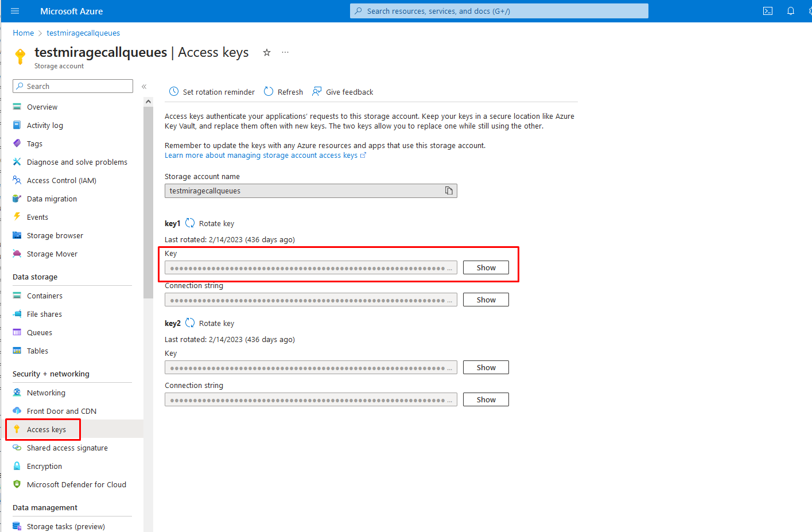
Task: Click the Networking icon
Action: click(17, 393)
